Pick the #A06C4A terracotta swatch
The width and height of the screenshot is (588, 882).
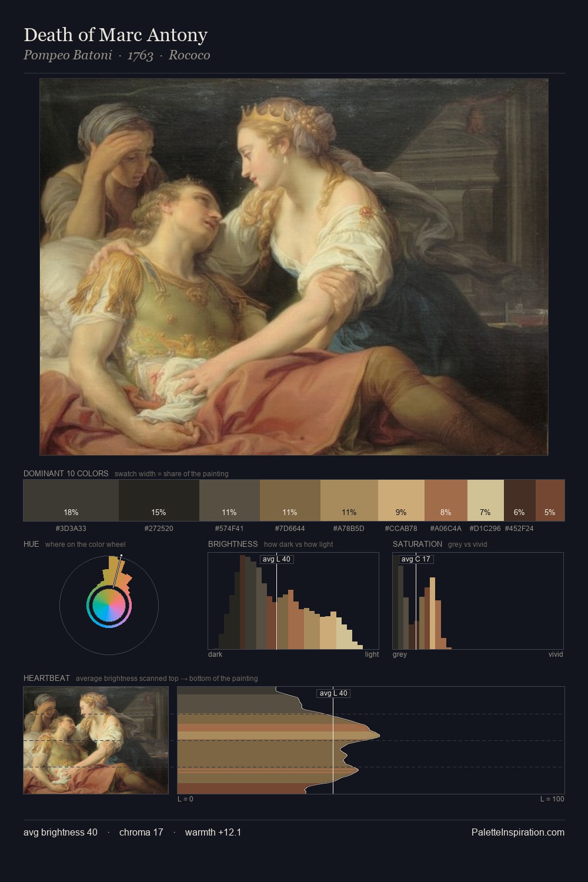(x=446, y=500)
